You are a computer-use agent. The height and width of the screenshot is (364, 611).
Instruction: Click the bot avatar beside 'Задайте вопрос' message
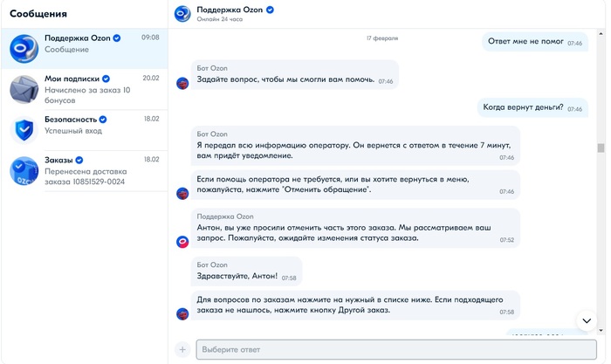point(182,83)
